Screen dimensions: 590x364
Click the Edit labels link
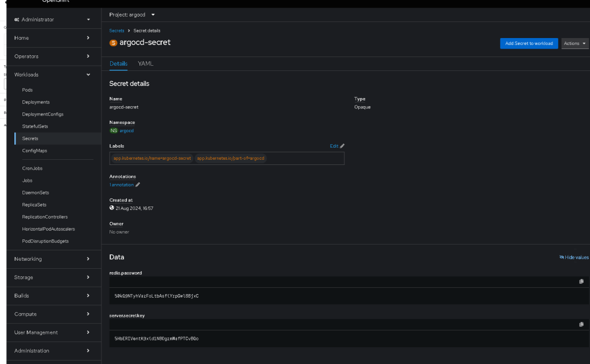tap(334, 146)
